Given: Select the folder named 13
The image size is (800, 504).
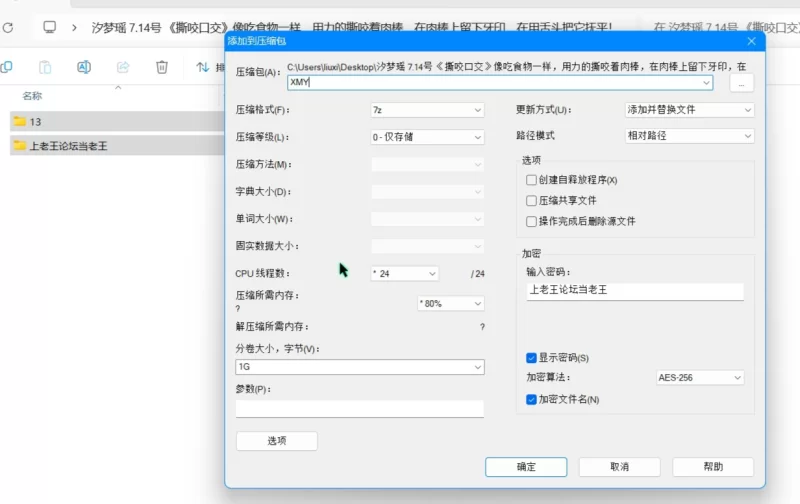Looking at the screenshot, I should 117,121.
